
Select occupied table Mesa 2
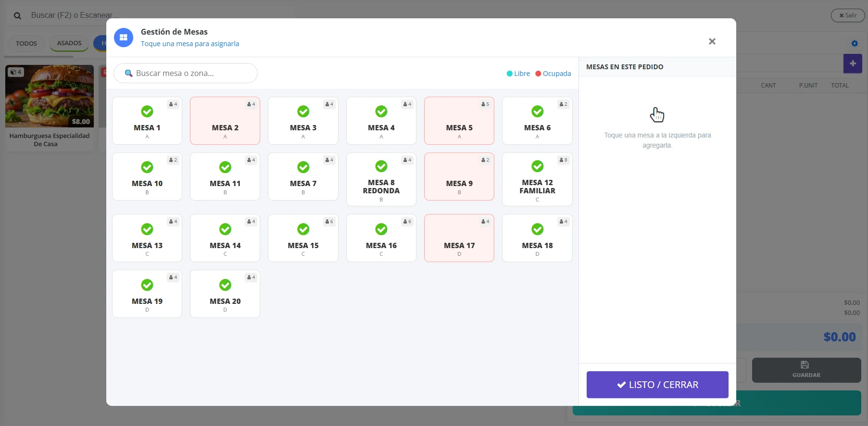point(225,121)
